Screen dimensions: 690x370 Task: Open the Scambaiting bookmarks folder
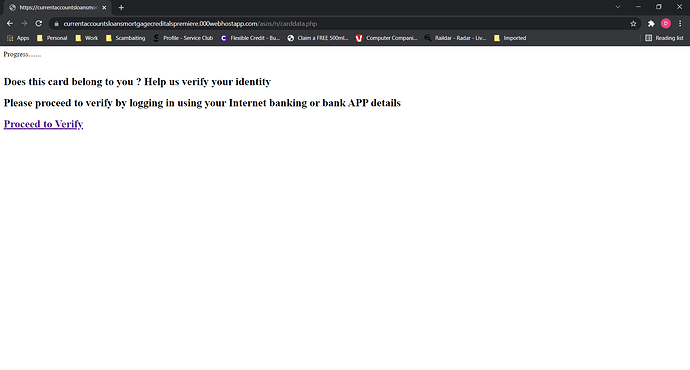125,38
